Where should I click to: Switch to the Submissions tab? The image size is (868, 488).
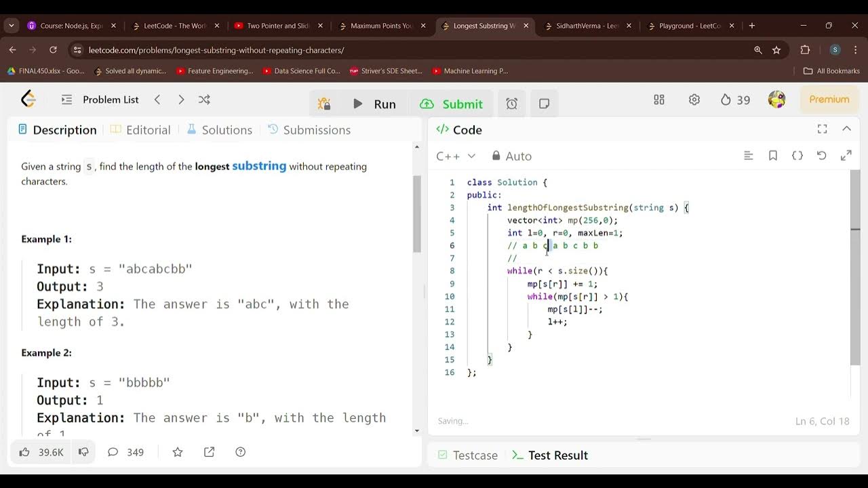tap(309, 129)
